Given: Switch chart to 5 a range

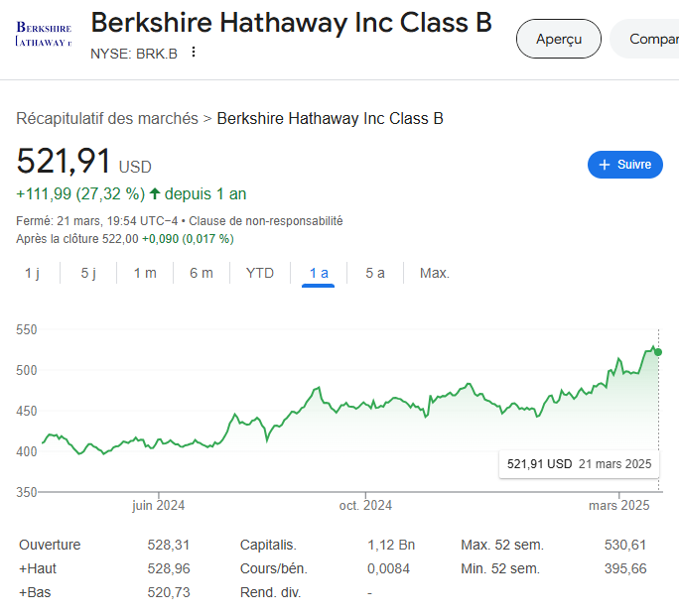Looking at the screenshot, I should 375,273.
